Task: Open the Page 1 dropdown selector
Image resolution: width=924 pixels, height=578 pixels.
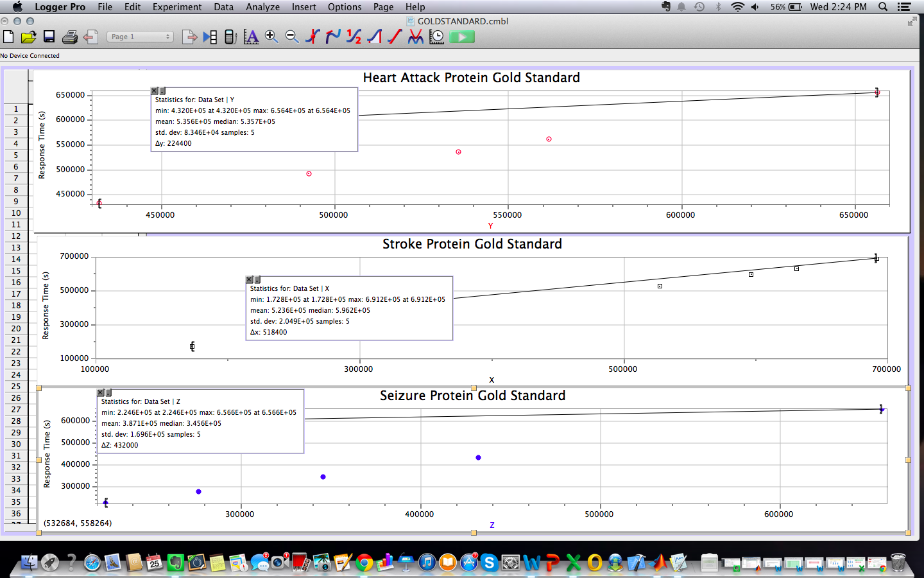Action: pyautogui.click(x=140, y=37)
